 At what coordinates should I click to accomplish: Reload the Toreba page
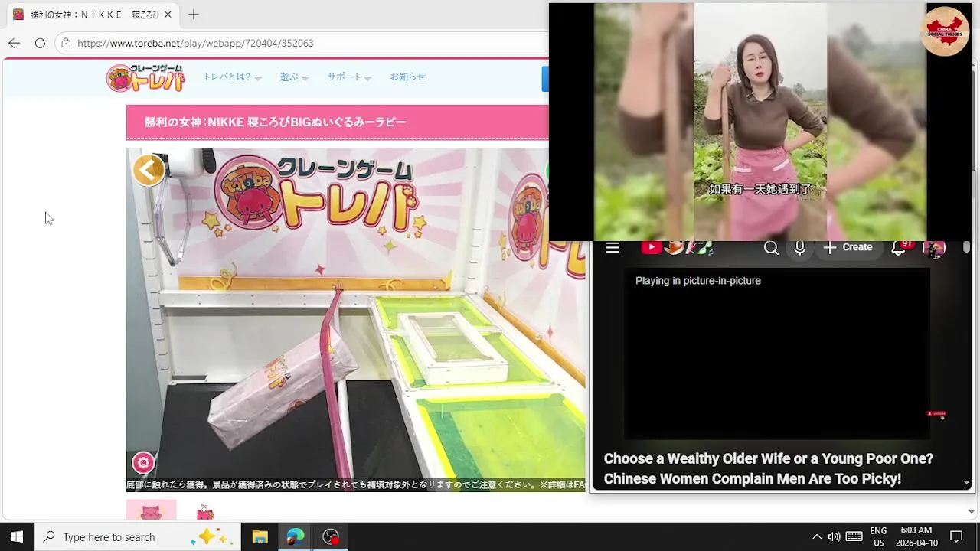(40, 43)
